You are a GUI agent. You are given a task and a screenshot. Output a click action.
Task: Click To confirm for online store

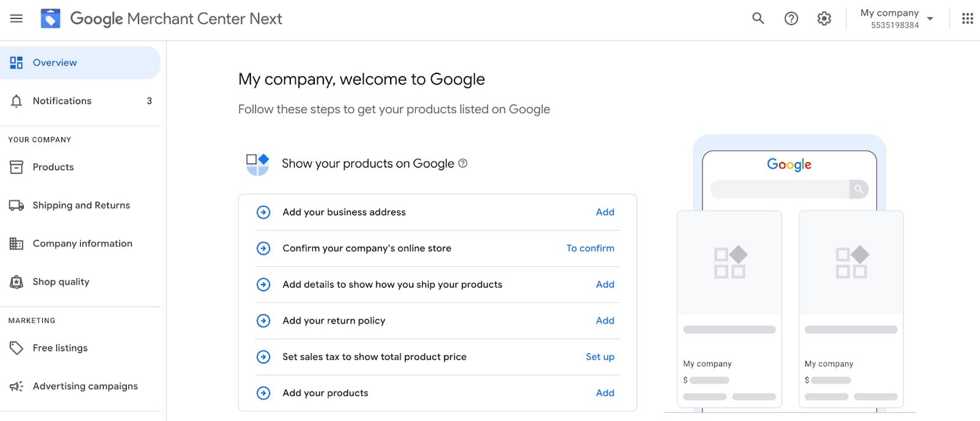point(590,248)
